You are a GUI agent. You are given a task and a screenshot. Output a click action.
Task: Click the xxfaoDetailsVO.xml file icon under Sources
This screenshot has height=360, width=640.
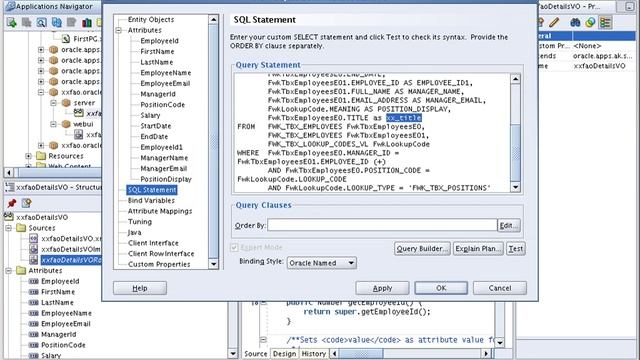34,238
